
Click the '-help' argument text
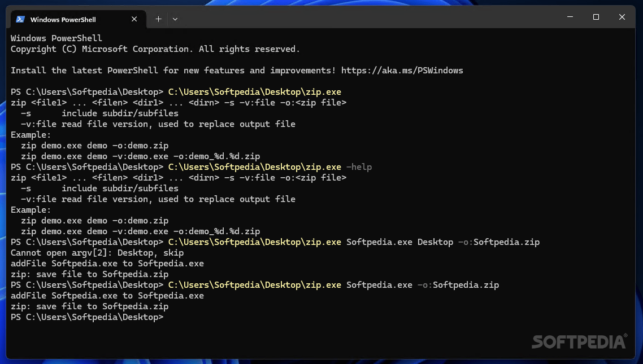(x=359, y=167)
